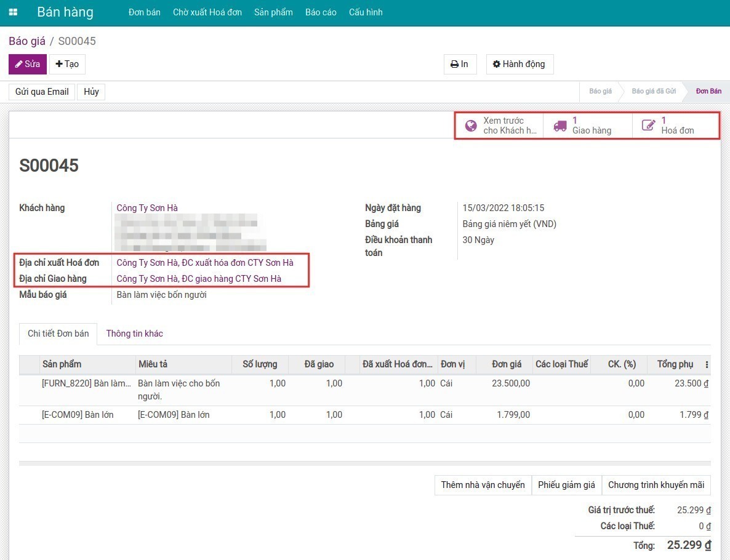
Task: Open the delivery address ĐC giao hàng link
Action: pyautogui.click(x=199, y=279)
